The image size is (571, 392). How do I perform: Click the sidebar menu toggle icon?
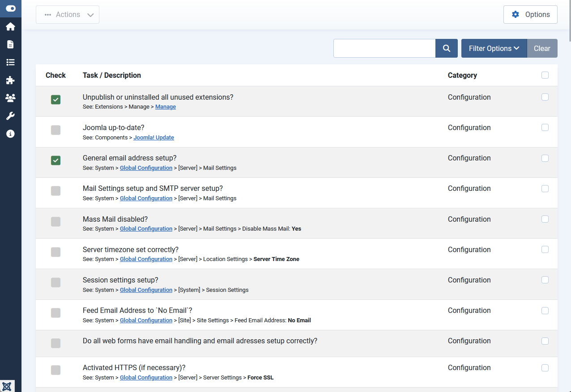coord(10,8)
